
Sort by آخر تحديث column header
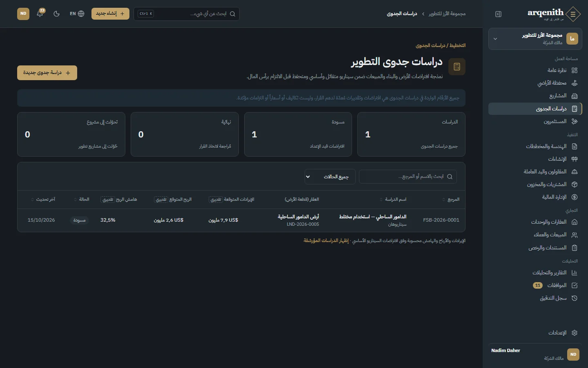point(43,200)
